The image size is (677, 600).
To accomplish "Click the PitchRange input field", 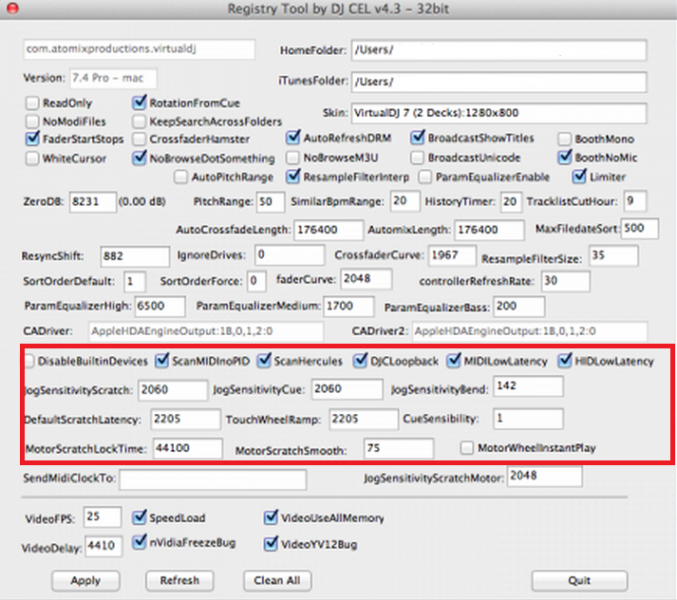I will tap(270, 202).
